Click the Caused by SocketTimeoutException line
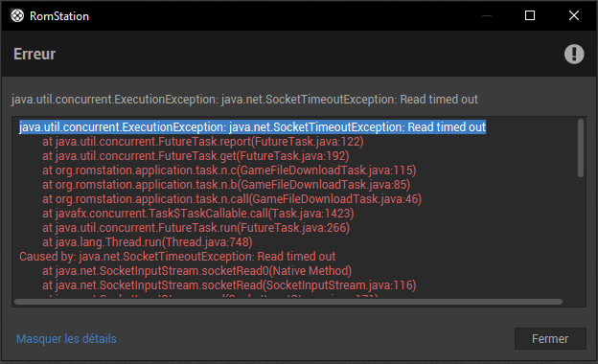The image size is (598, 364). (x=177, y=256)
